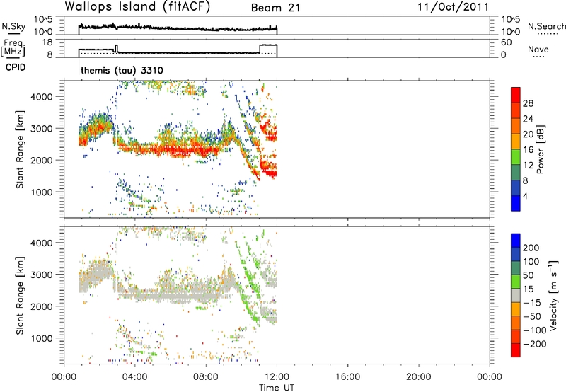Click the "CPID" row label
The height and width of the screenshot is (392, 566).
(16, 67)
